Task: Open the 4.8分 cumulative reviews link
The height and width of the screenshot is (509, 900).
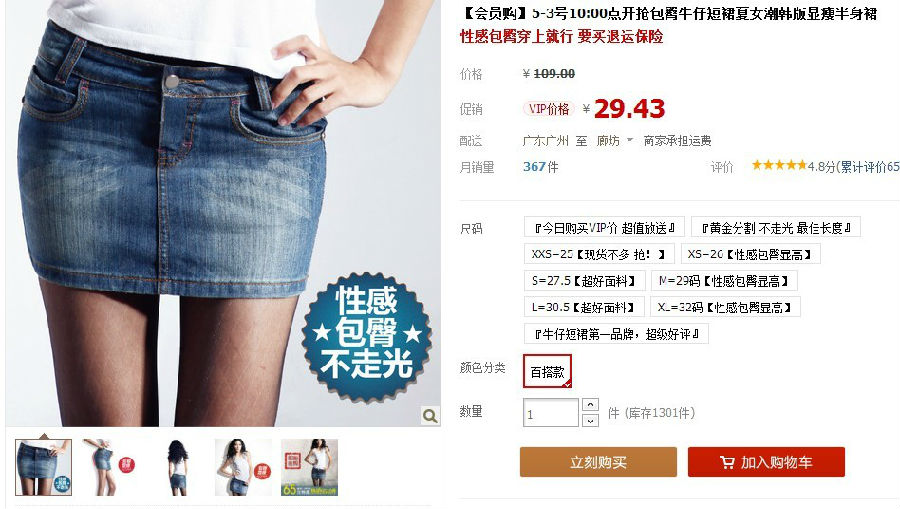Action: pos(853,166)
